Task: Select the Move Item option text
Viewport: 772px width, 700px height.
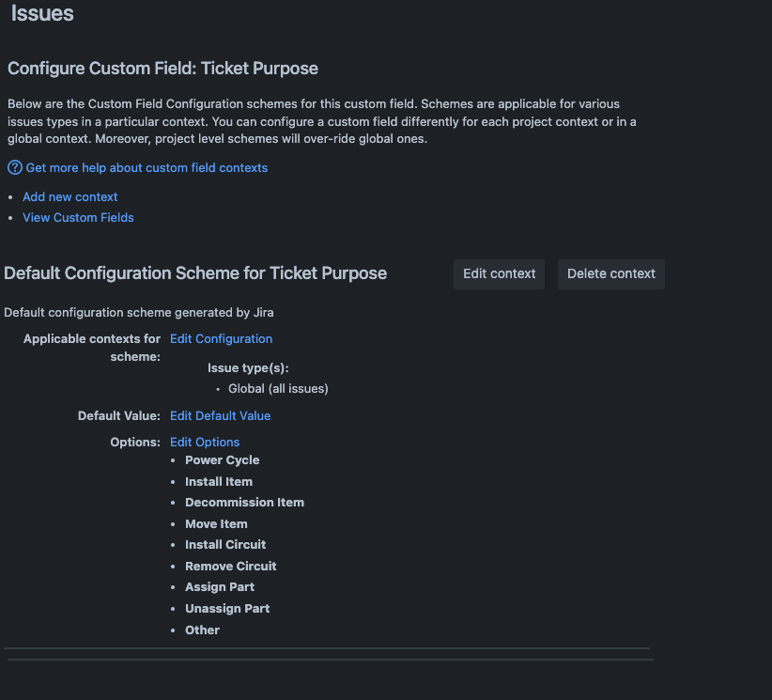Action: point(216,523)
